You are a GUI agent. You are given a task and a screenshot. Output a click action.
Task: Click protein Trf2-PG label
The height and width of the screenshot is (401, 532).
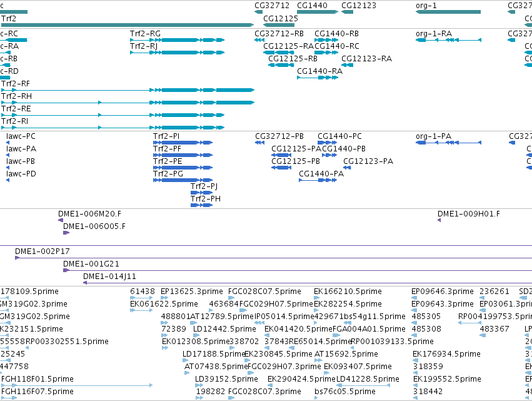point(168,174)
